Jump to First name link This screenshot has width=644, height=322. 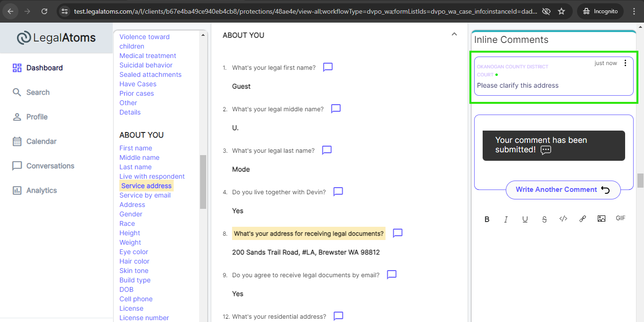tap(136, 148)
